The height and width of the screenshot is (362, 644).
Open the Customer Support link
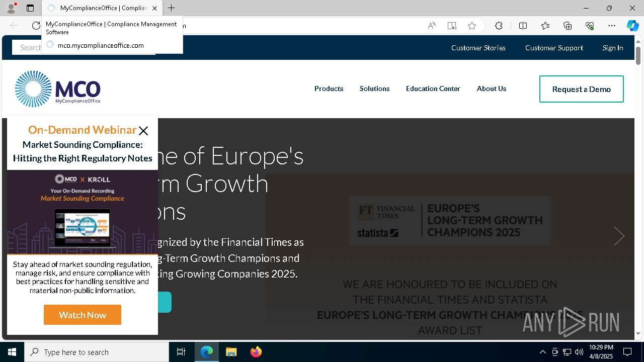click(554, 48)
